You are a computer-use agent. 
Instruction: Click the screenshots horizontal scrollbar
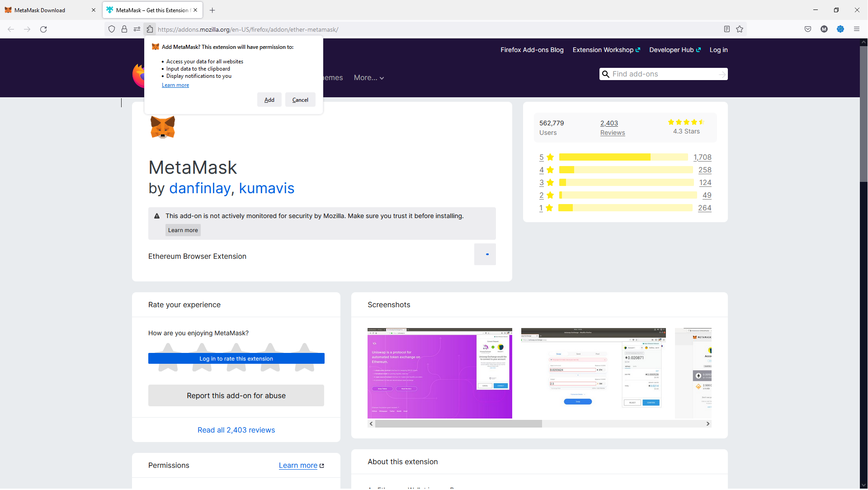point(458,424)
